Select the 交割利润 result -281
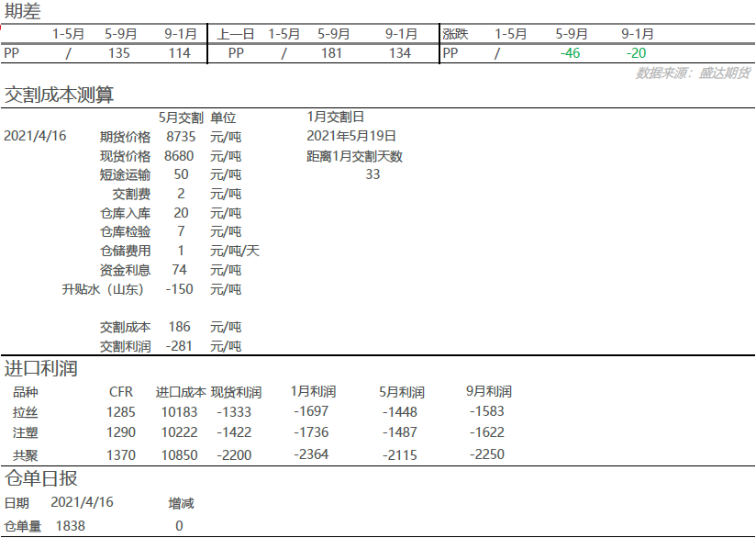Screen dimensions: 756x538 [x=180, y=346]
